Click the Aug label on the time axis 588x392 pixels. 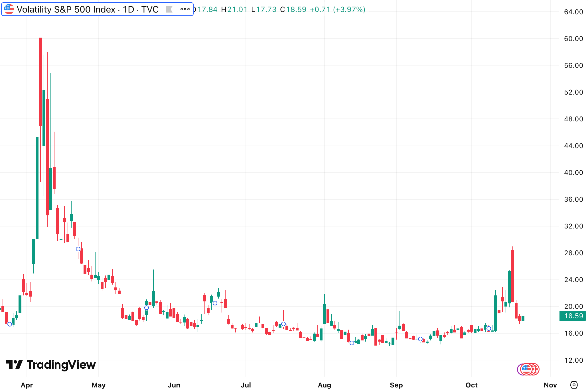click(x=324, y=385)
